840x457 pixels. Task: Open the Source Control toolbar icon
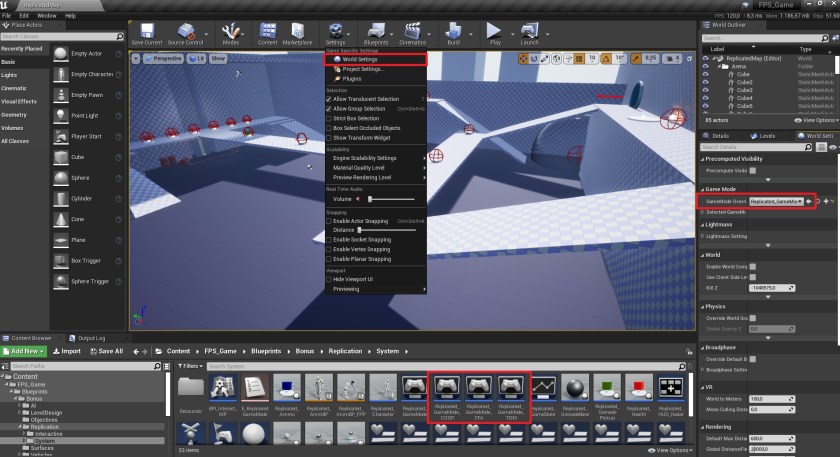[x=186, y=33]
